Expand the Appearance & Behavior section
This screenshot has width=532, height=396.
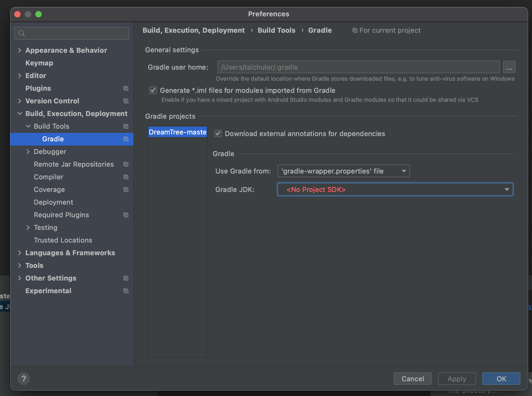[20, 50]
